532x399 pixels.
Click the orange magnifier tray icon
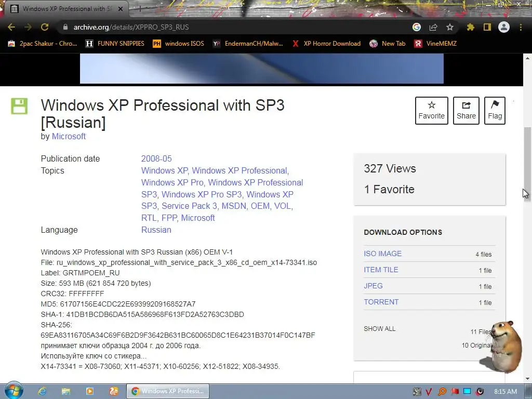[442, 392]
